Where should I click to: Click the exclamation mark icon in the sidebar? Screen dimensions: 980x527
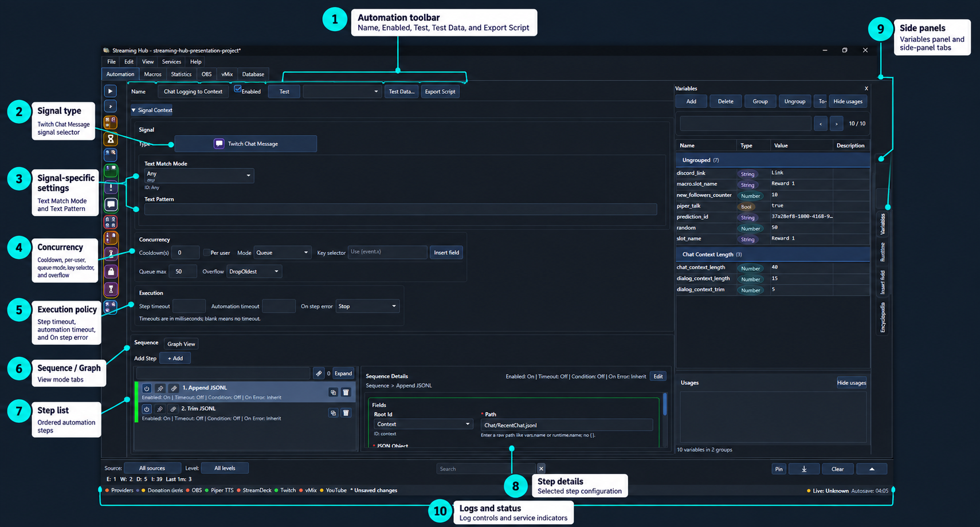[111, 187]
